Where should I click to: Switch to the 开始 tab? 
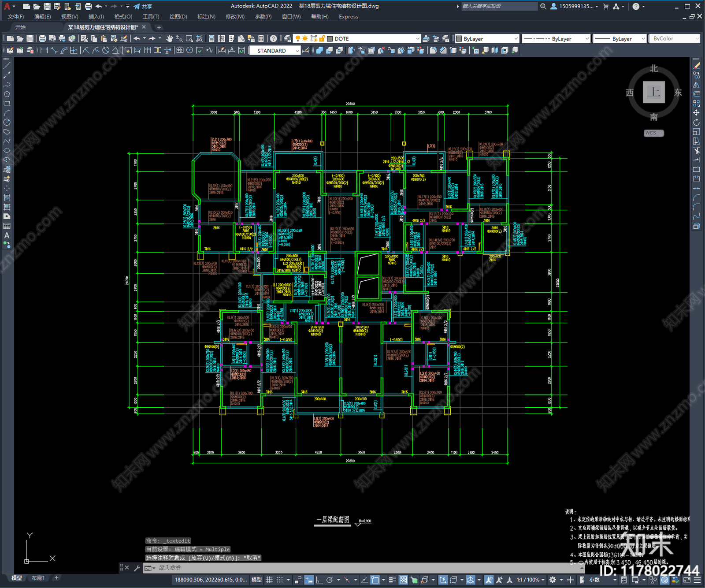(21, 27)
